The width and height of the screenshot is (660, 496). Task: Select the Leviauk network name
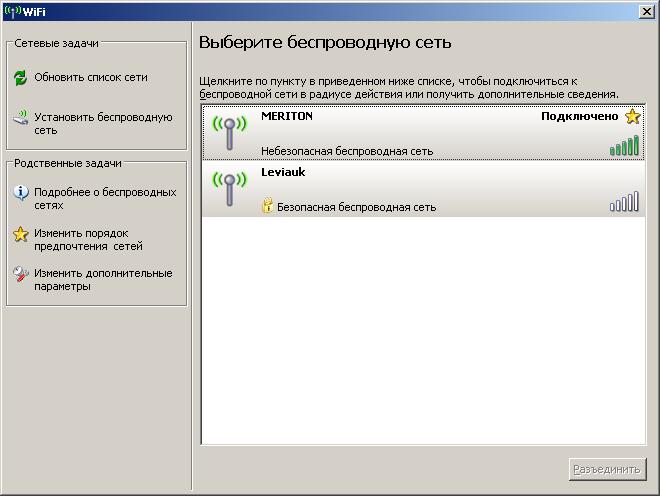[283, 172]
